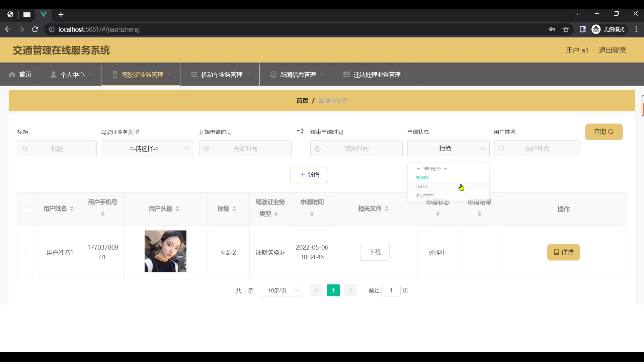The height and width of the screenshot is (362, 644).
Task: Open the side panel browser icon
Action: click(x=582, y=29)
